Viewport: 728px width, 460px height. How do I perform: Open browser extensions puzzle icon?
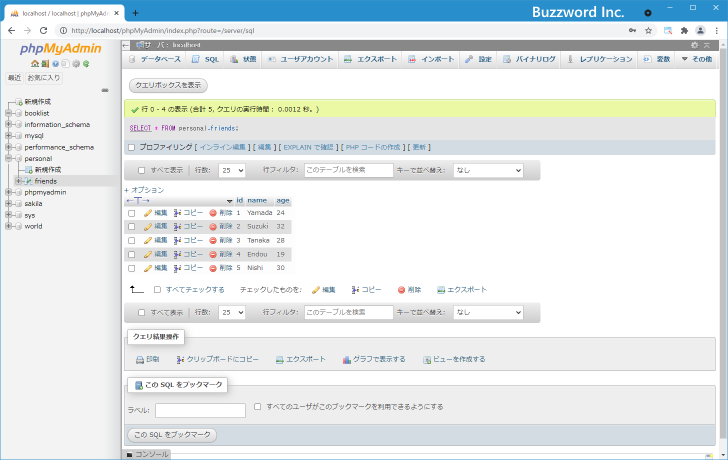(684, 31)
